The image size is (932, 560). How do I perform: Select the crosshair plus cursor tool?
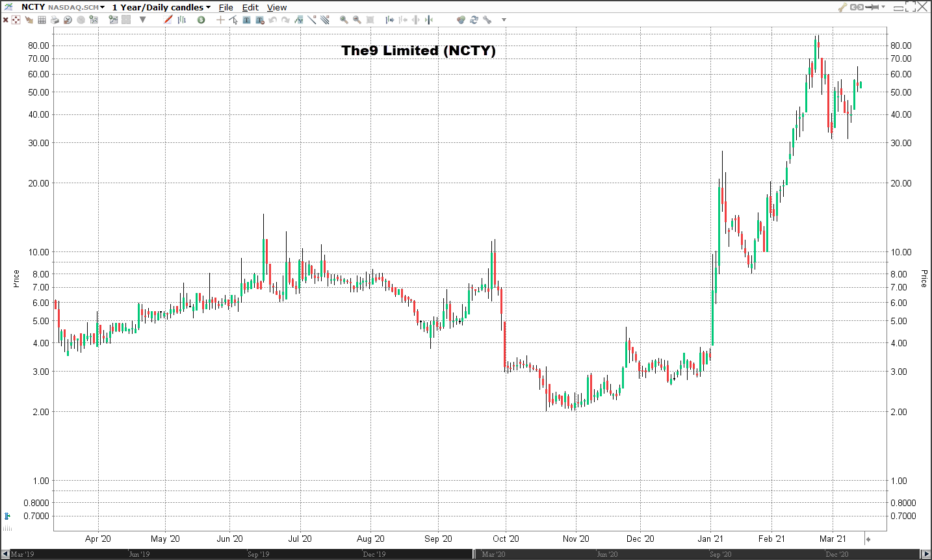click(x=220, y=20)
